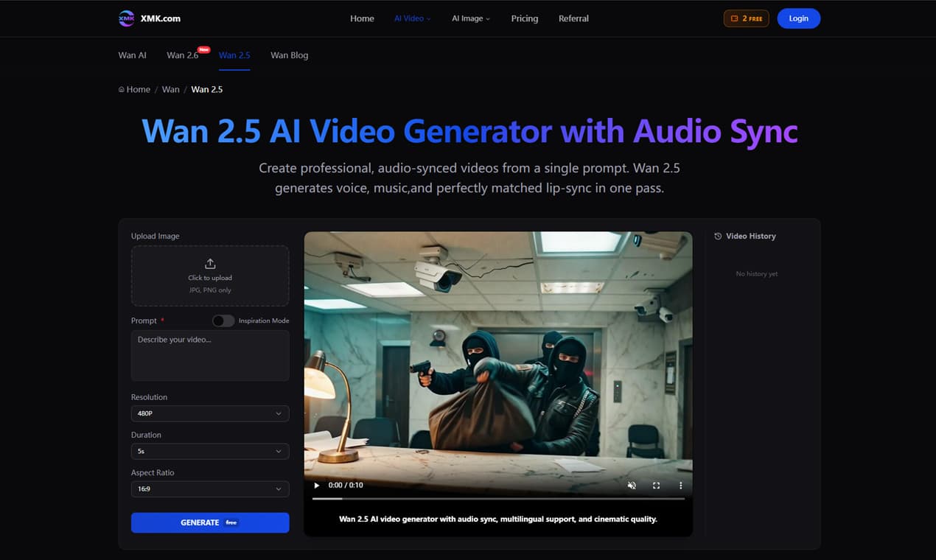
Task: Toggle the Inspiration Mode switch off
Action: coord(223,321)
